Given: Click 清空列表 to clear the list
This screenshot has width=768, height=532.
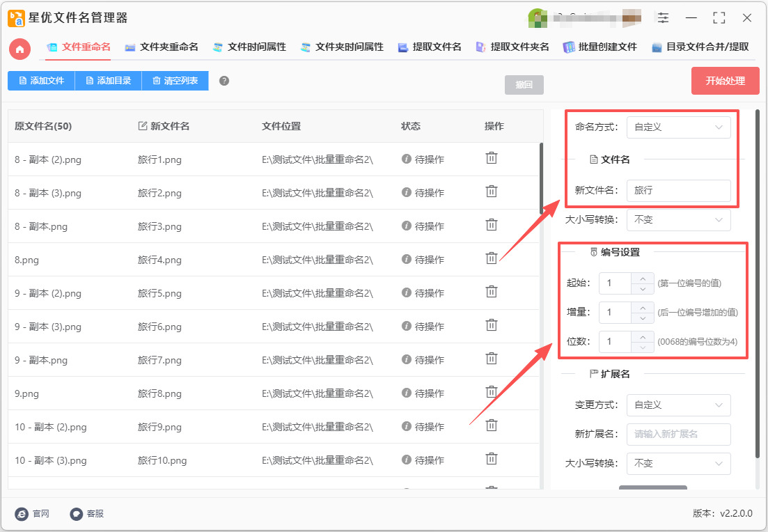Looking at the screenshot, I should (175, 81).
